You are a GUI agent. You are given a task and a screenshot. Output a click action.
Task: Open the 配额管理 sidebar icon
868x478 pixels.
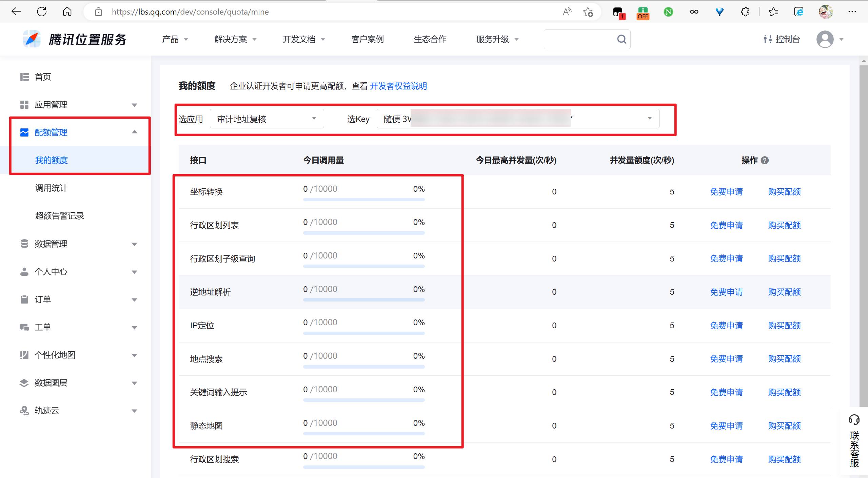(24, 132)
